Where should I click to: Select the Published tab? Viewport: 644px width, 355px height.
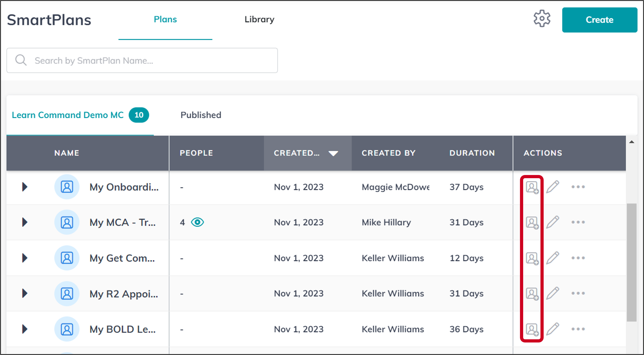[x=201, y=115]
